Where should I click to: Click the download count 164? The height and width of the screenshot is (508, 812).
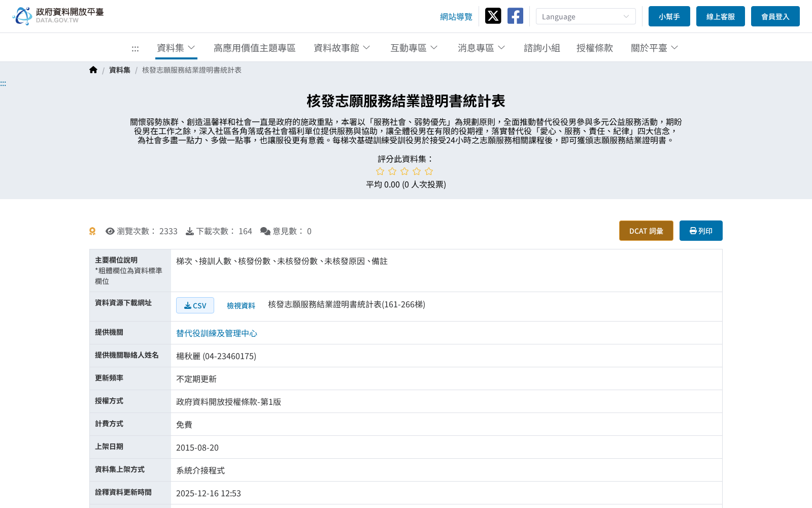point(245,231)
